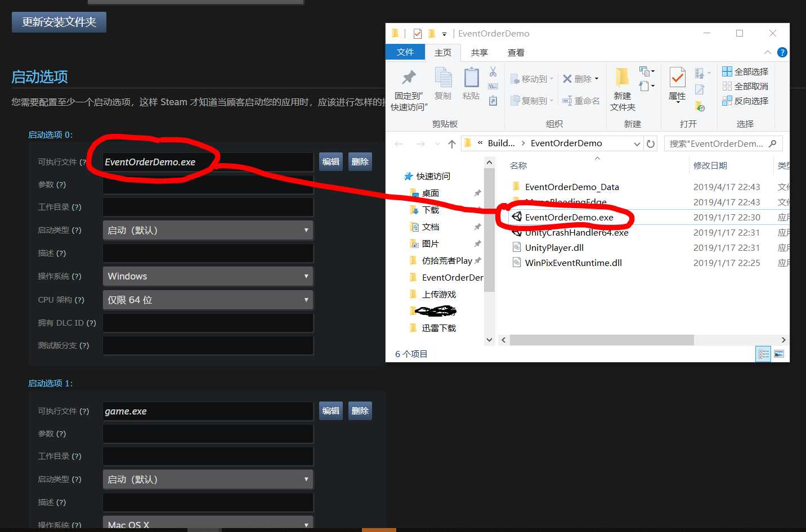Open the 启动类型 dropdown in launch option 1

pos(208,479)
